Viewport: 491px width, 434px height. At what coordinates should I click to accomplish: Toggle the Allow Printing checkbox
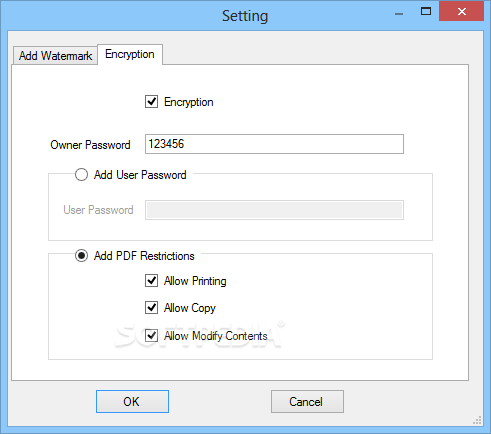(152, 281)
